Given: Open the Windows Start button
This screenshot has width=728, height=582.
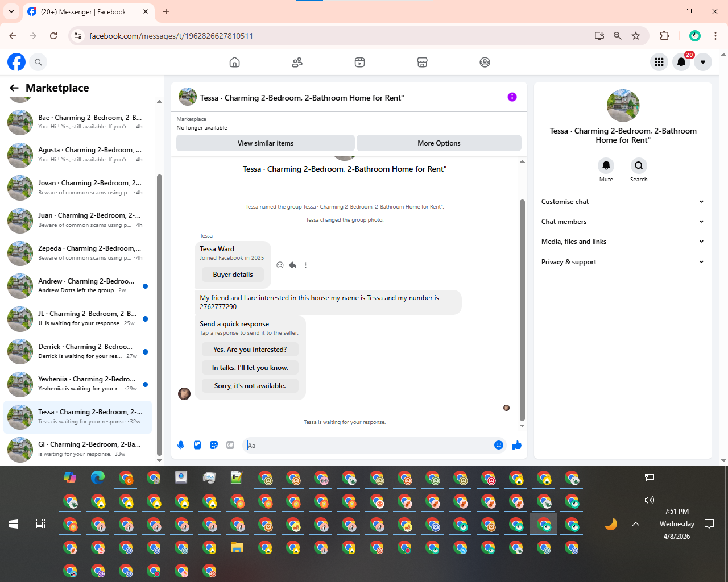Looking at the screenshot, I should [x=14, y=524].
